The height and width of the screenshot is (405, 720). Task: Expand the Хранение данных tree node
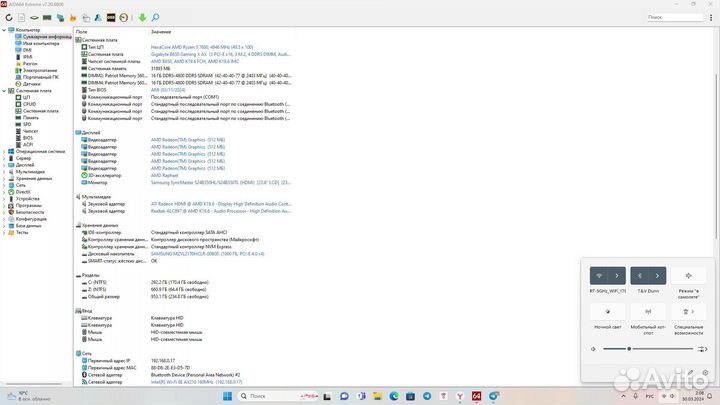(4, 178)
